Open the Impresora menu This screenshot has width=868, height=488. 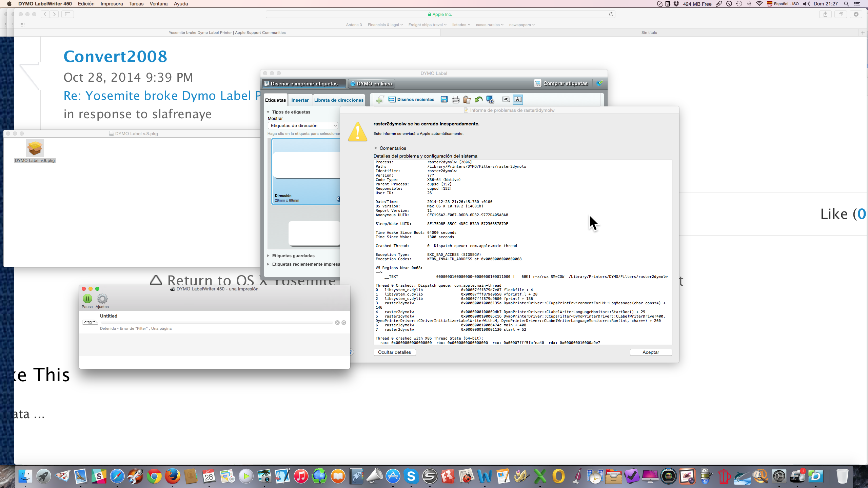[x=112, y=4]
